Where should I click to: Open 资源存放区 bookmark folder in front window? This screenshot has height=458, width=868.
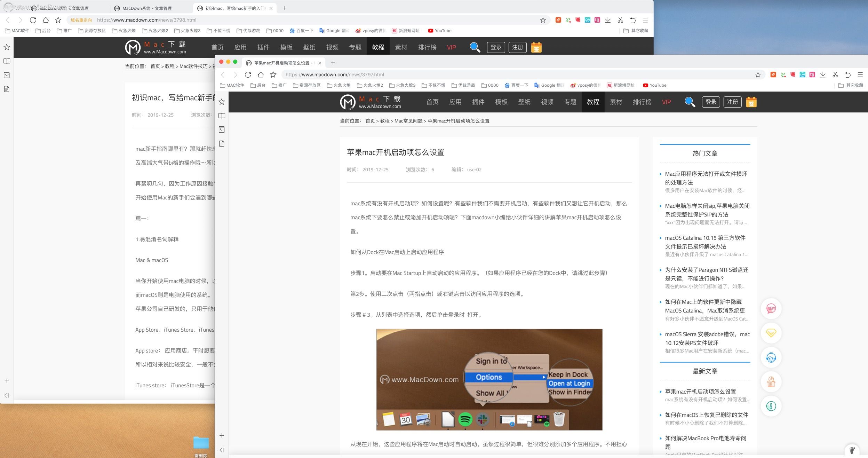[306, 85]
